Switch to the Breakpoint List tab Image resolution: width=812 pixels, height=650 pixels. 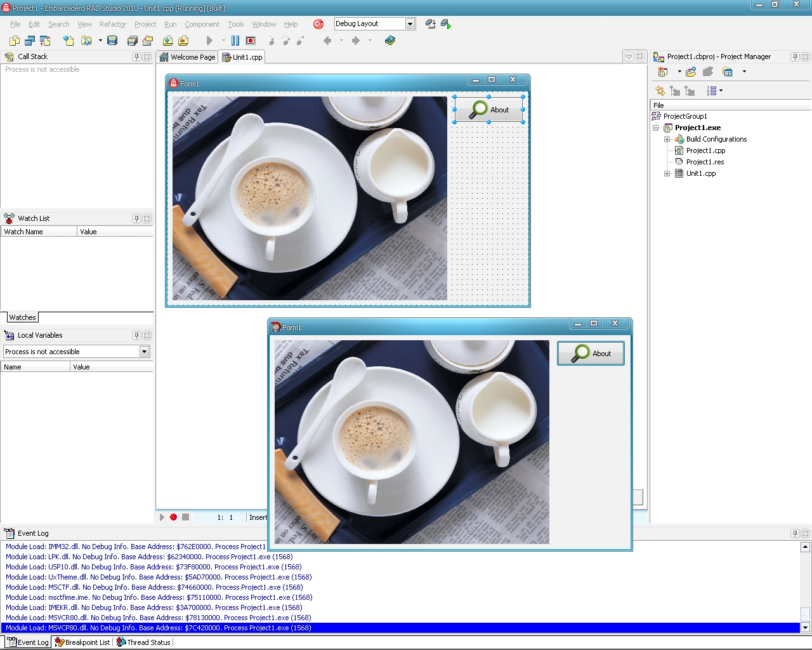[82, 642]
